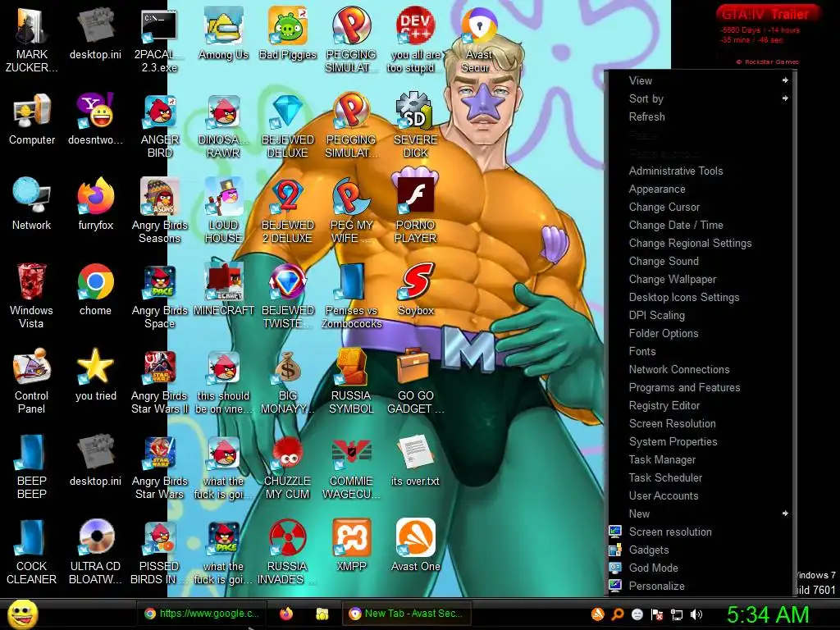Viewport: 840px width, 630px height.
Task: Select the ULTRA CD BLOATW... disc icon
Action: [95, 552]
